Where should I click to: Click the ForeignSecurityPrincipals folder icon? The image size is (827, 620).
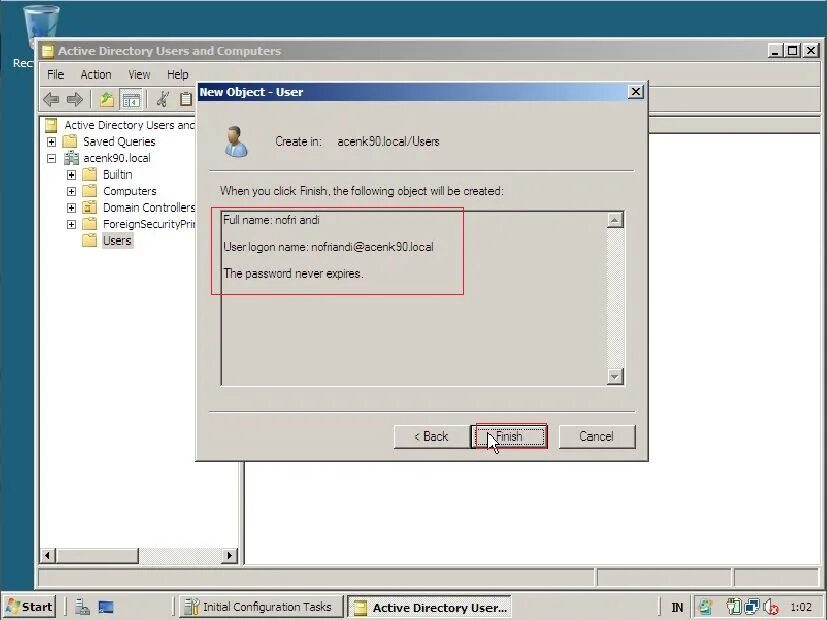click(x=90, y=224)
